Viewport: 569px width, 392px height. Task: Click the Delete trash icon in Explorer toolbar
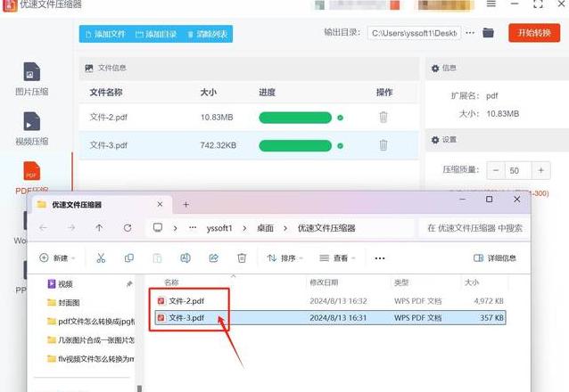point(242,258)
